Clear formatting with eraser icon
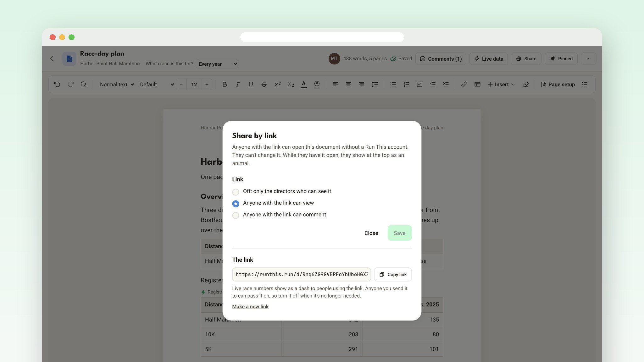 point(526,84)
